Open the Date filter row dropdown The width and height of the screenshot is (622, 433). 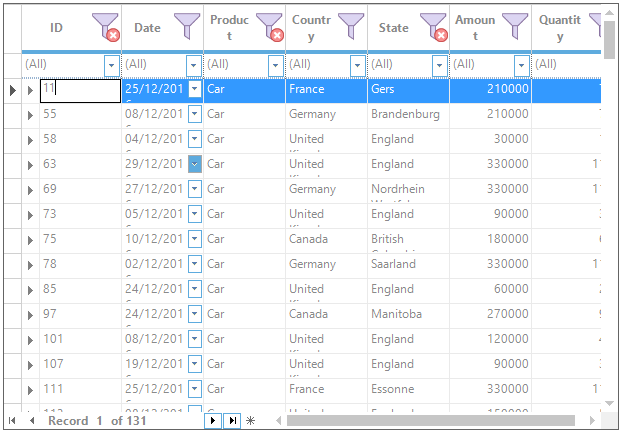(194, 65)
